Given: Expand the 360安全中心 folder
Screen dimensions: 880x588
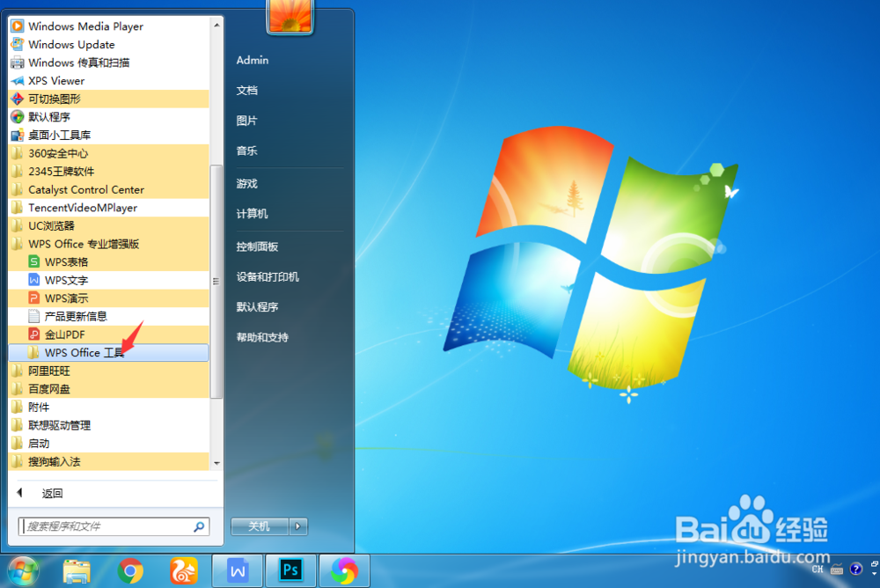Looking at the screenshot, I should tap(109, 153).
